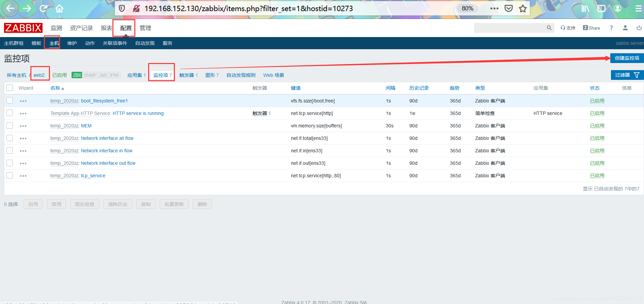The width and height of the screenshot is (644, 304).
Task: Check the HTTP service is running checkbox
Action: point(10,113)
